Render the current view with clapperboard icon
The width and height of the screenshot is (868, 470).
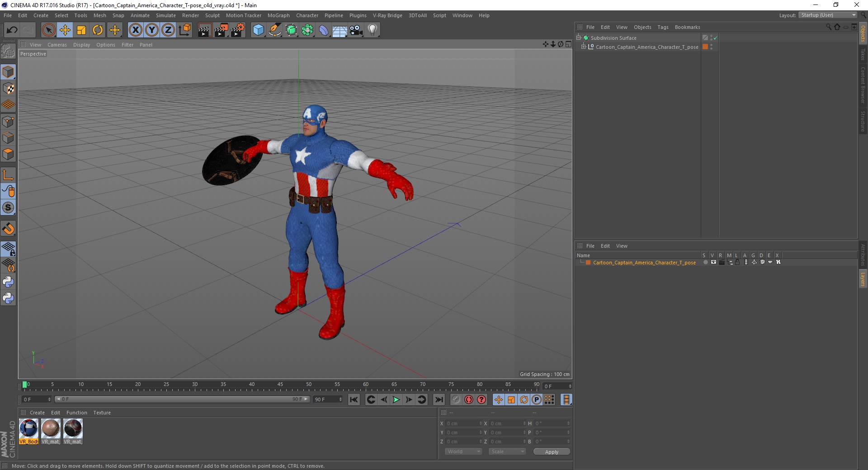pos(204,30)
